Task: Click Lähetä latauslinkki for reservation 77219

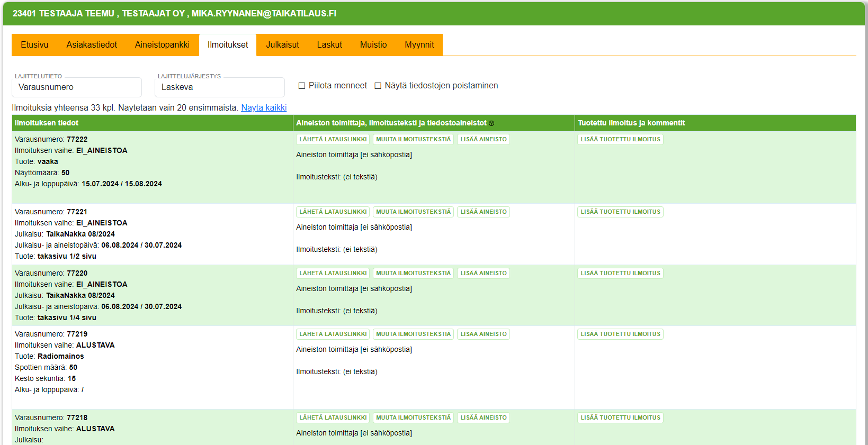Action: point(333,334)
